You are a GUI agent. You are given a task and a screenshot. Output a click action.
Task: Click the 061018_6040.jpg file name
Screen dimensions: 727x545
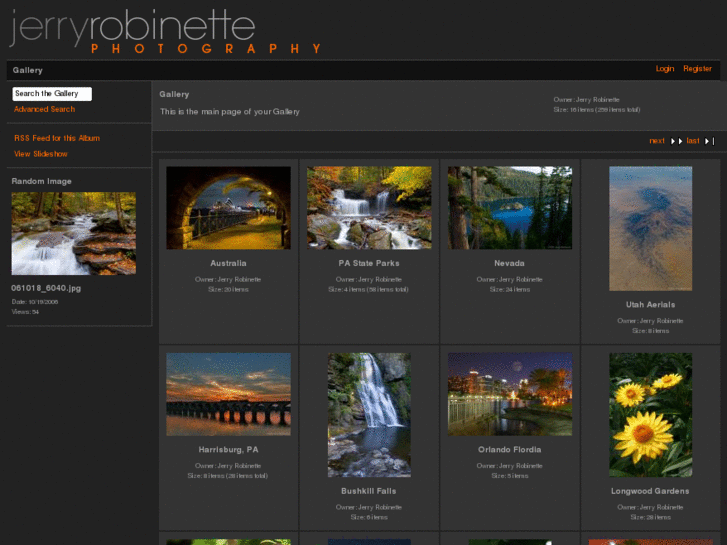pyautogui.click(x=46, y=288)
